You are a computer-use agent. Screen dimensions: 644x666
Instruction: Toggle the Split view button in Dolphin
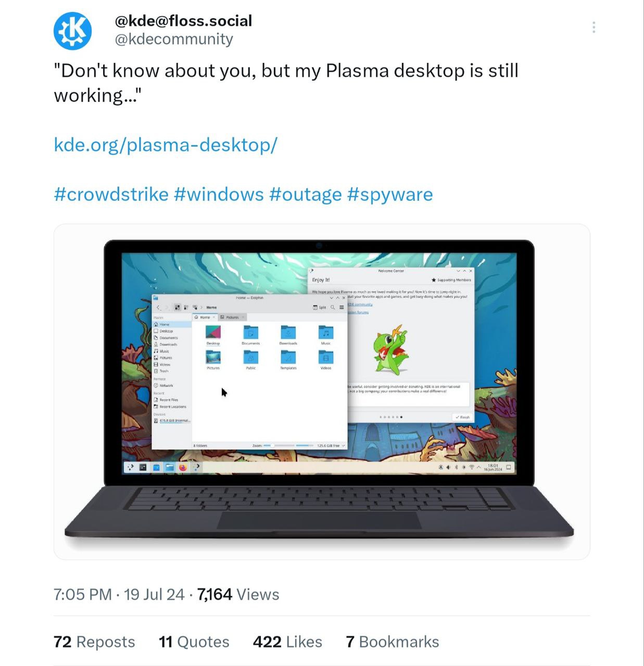click(320, 308)
